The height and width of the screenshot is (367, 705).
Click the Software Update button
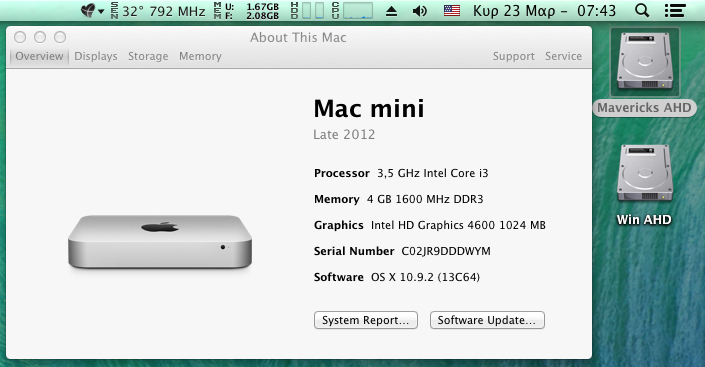(487, 320)
